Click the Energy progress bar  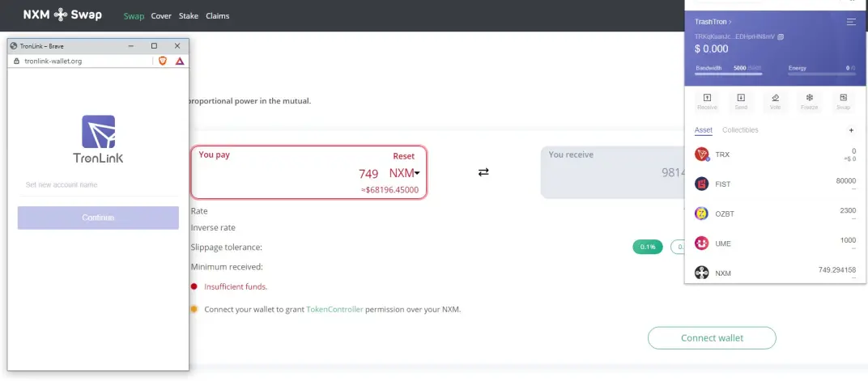[x=822, y=73]
